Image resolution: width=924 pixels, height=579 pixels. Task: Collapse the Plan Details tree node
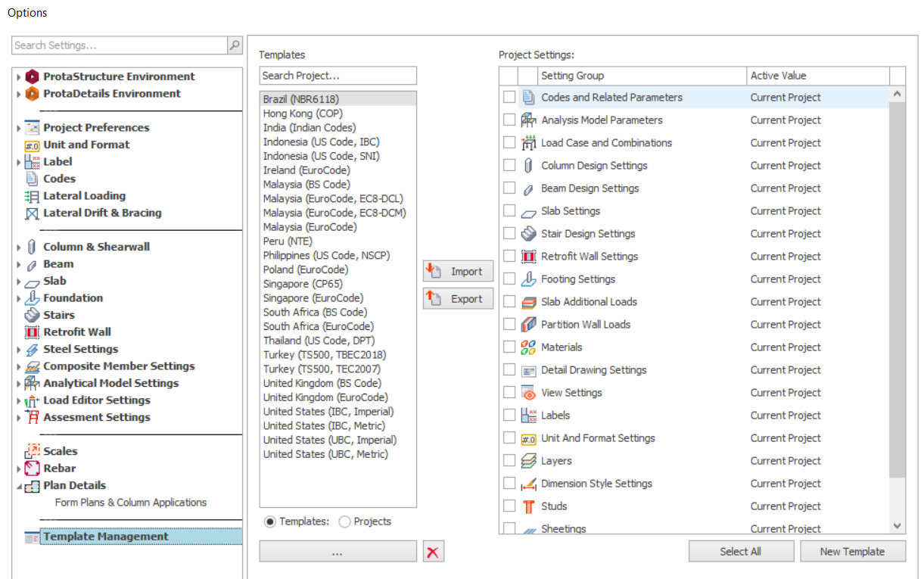click(19, 486)
